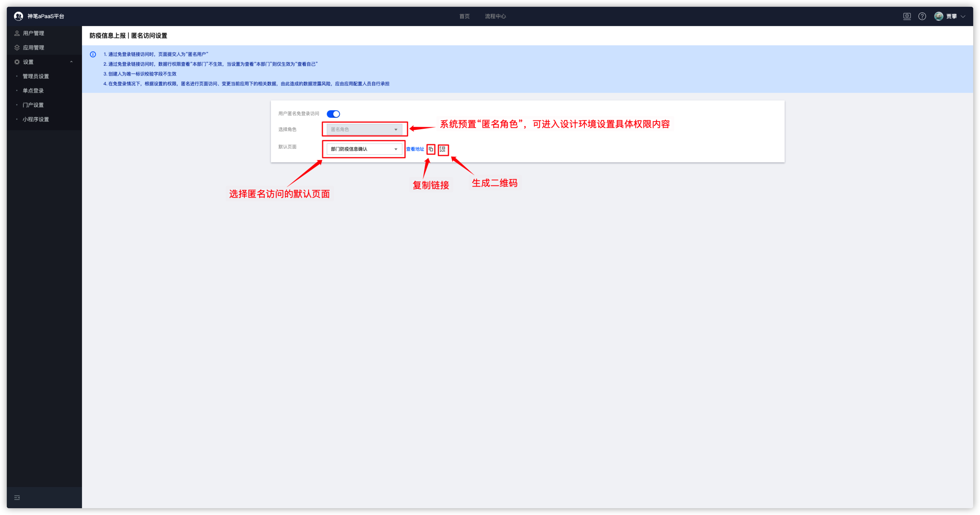Collapse the sidebar with the bottom icon

pyautogui.click(x=17, y=497)
